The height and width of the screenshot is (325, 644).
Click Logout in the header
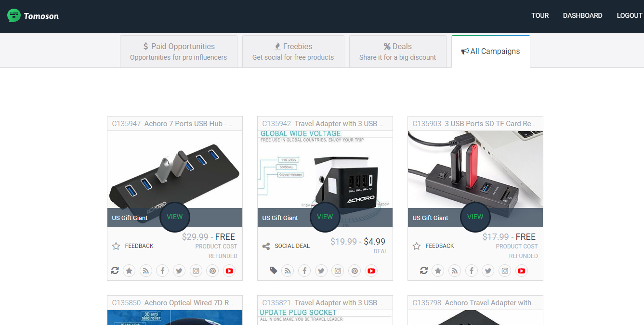pyautogui.click(x=629, y=15)
